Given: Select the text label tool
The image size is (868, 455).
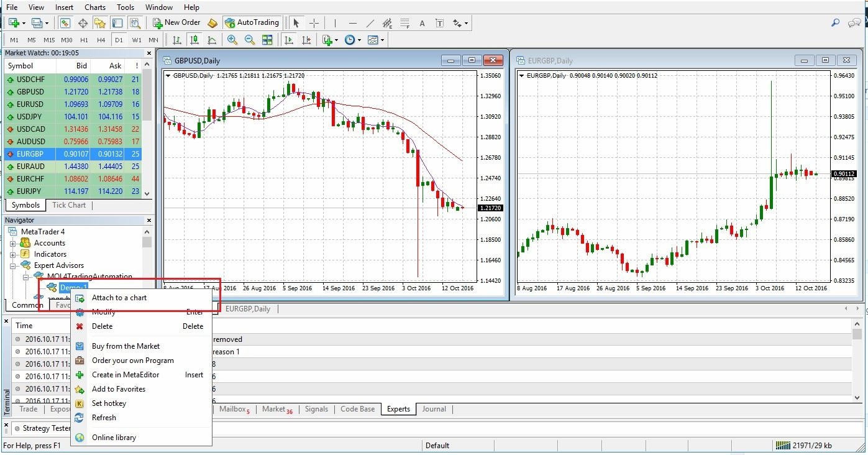Looking at the screenshot, I should pos(422,23).
